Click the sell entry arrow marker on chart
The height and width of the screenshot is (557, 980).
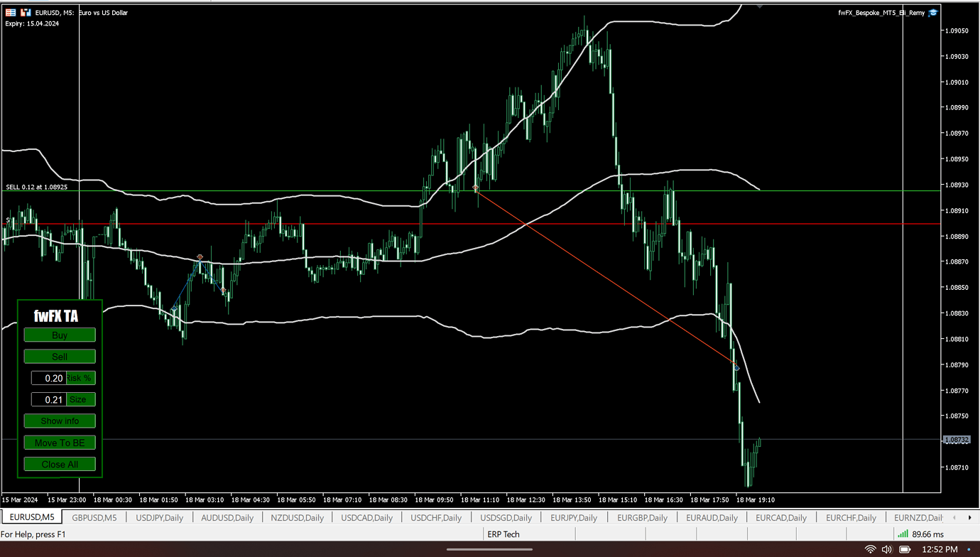click(x=476, y=188)
